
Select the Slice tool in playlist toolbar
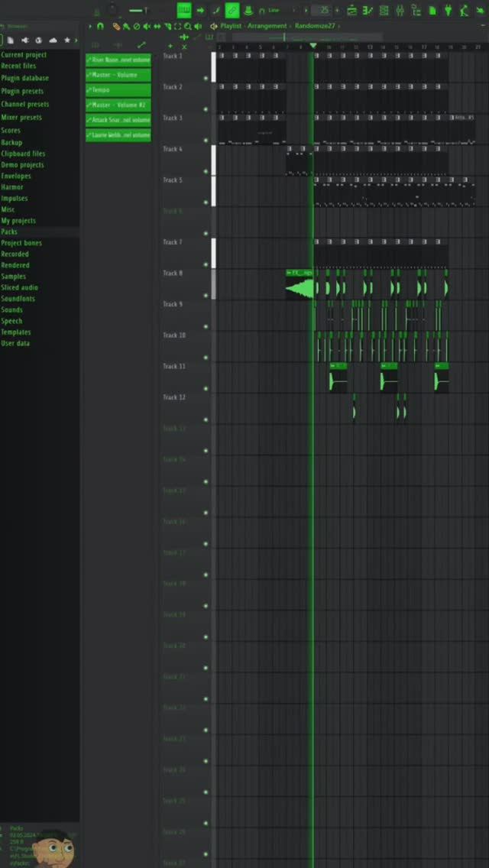(x=167, y=26)
